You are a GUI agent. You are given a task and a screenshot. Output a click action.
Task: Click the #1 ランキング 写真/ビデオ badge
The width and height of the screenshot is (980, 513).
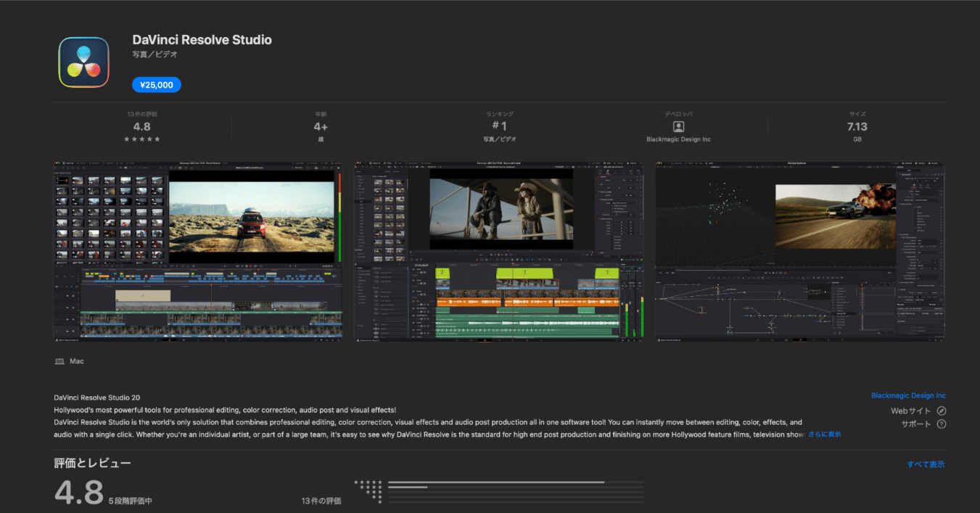[500, 126]
